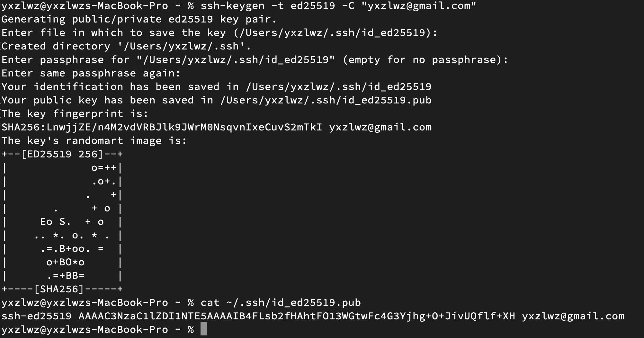Click the "S" character in the randomart
644x338 pixels.
pyautogui.click(x=62, y=222)
